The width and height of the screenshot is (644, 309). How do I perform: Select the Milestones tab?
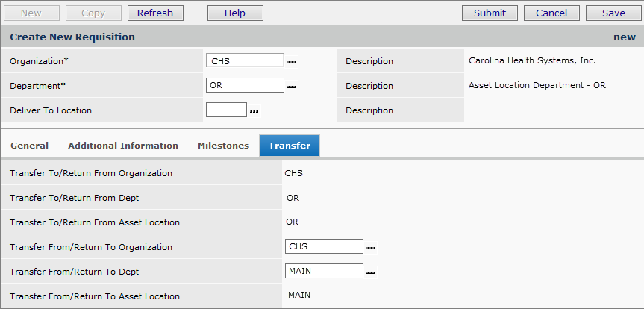(223, 146)
